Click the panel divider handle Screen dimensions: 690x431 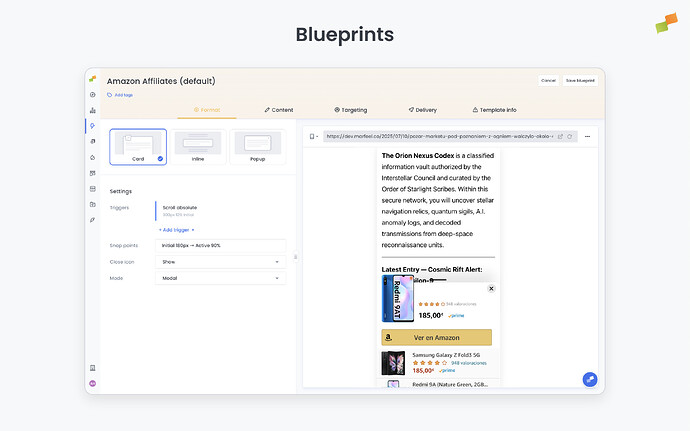[x=295, y=257]
